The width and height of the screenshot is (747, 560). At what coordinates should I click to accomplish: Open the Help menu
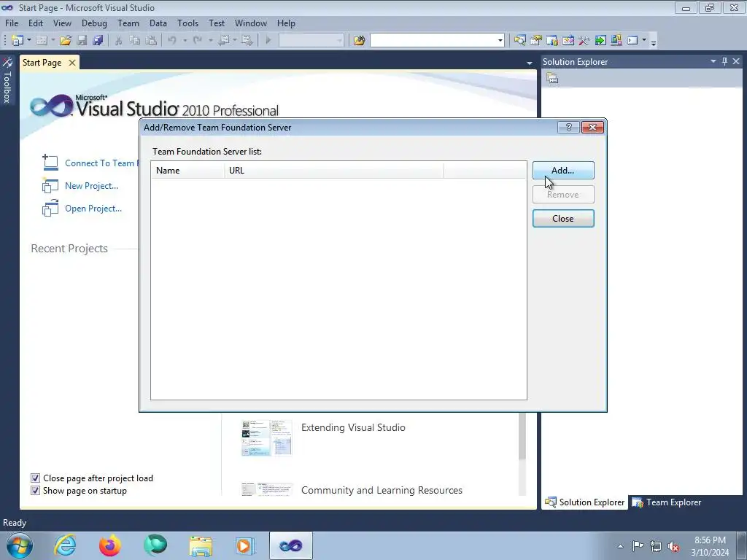pos(286,23)
